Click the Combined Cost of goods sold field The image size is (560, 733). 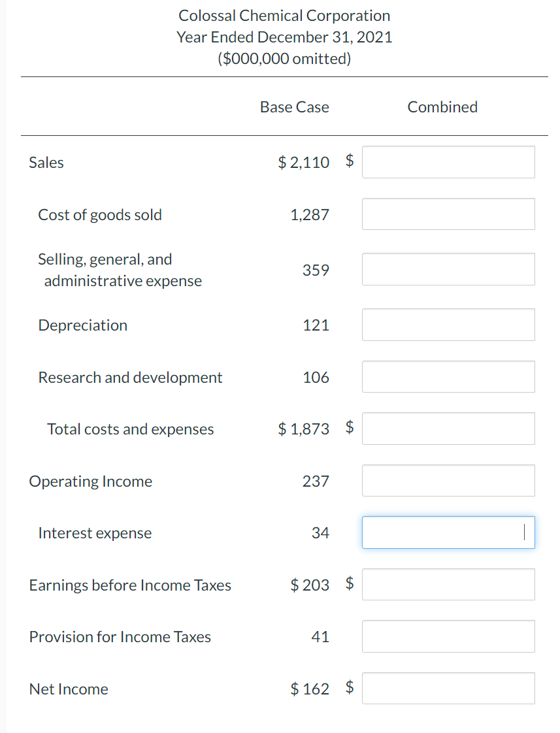(448, 214)
